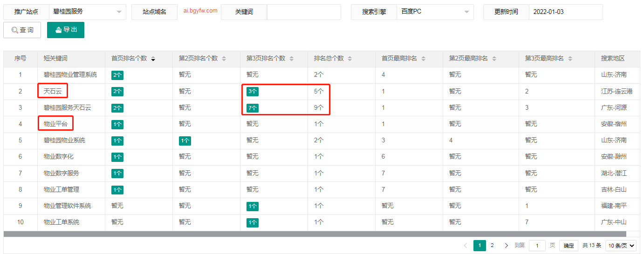Click the 序号 column header
Viewport: 644px width, 254px height.
[x=20, y=58]
